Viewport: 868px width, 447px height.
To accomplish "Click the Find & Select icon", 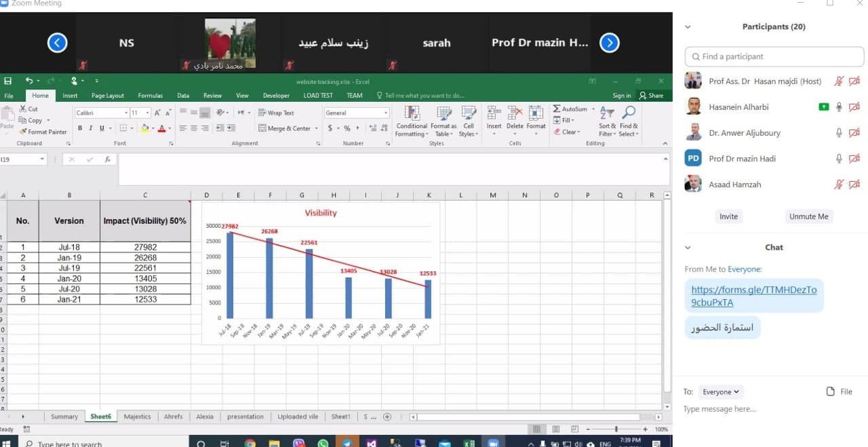I will (629, 114).
